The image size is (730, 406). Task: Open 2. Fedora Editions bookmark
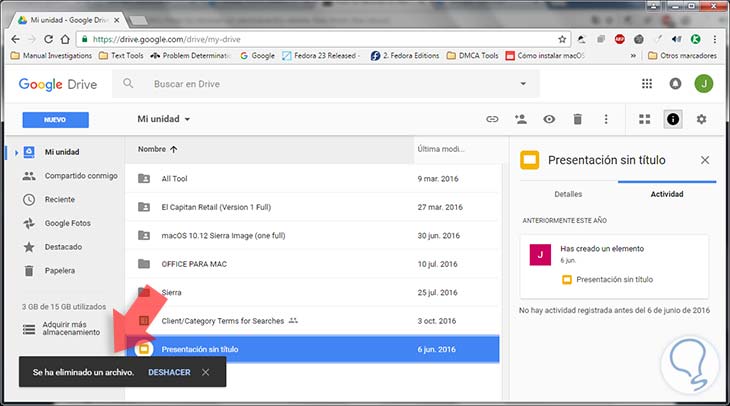(405, 55)
